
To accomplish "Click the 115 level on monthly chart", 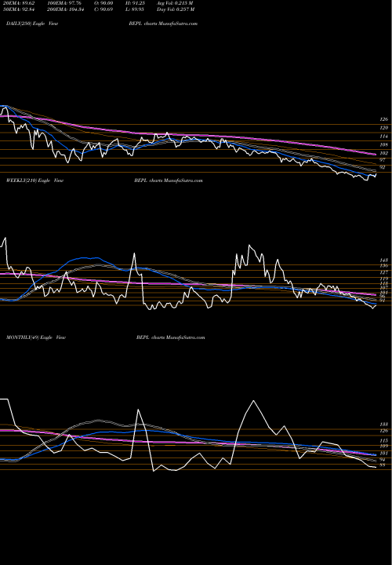I will (384, 441).
